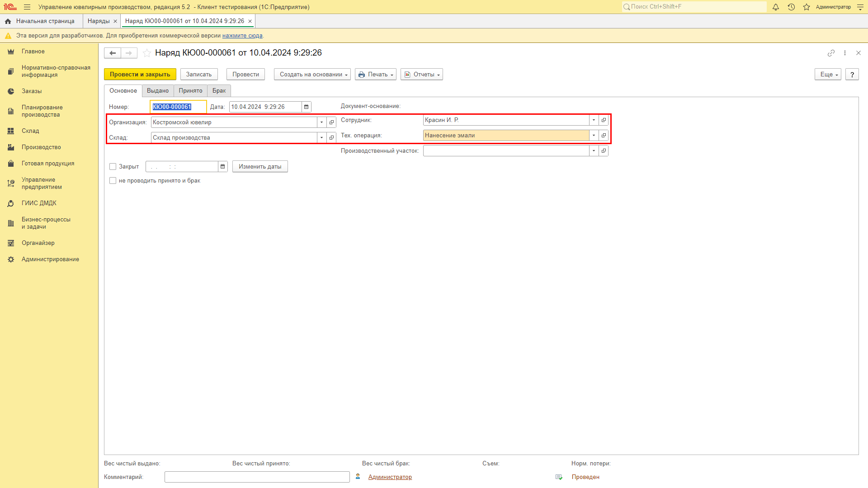Click the Проведен status icon
Image resolution: width=868 pixels, height=488 pixels.
(559, 477)
